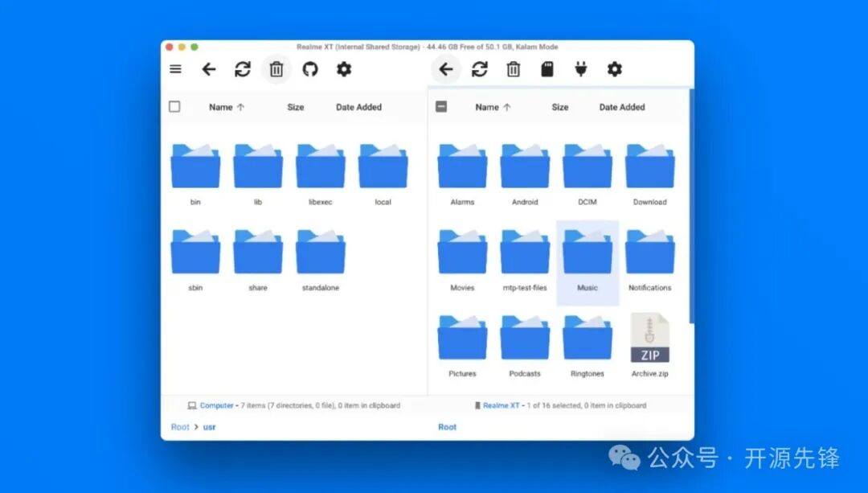
Task: Open settings gear on the device pane
Action: (615, 69)
